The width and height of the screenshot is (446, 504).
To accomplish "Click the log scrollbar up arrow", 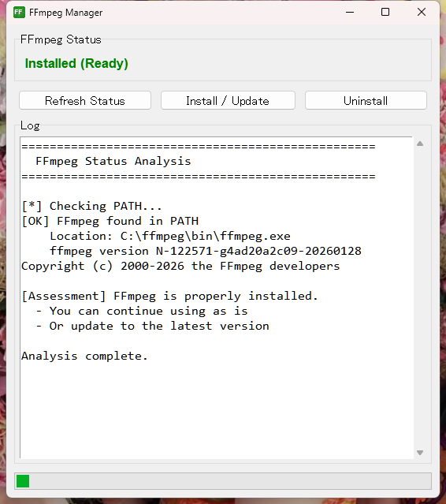I will (x=420, y=144).
